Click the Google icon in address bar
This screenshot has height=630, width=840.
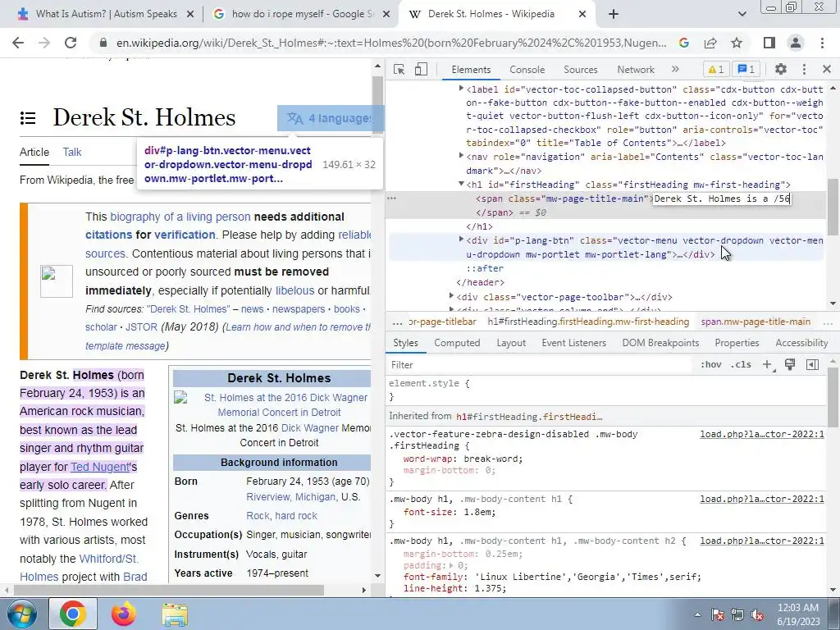click(683, 43)
